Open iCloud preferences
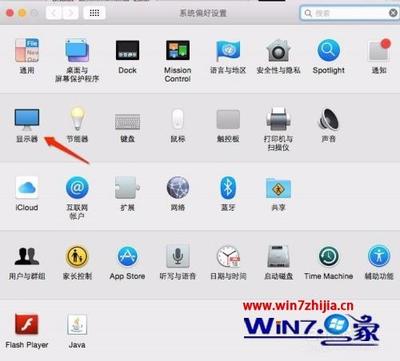The image size is (400, 361). 27,188
